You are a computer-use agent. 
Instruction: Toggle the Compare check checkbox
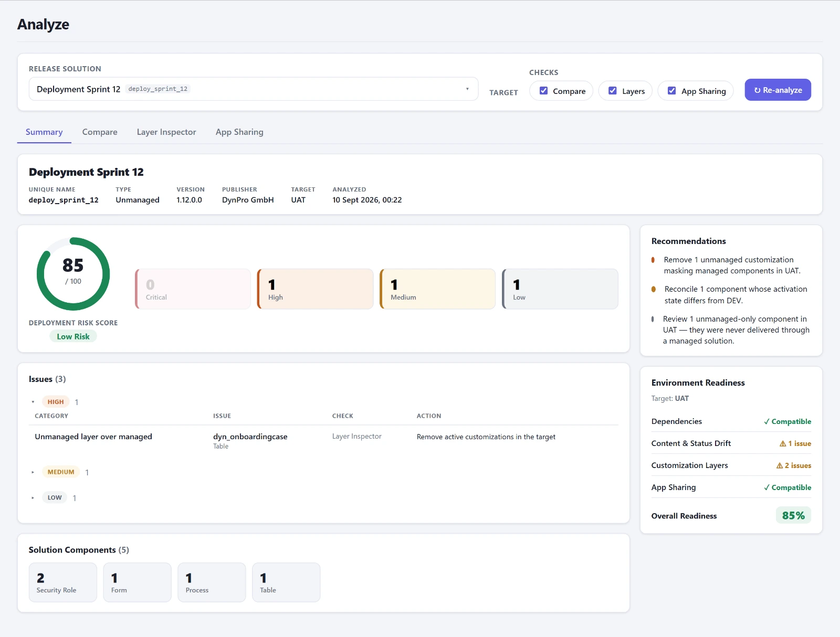[x=544, y=91]
